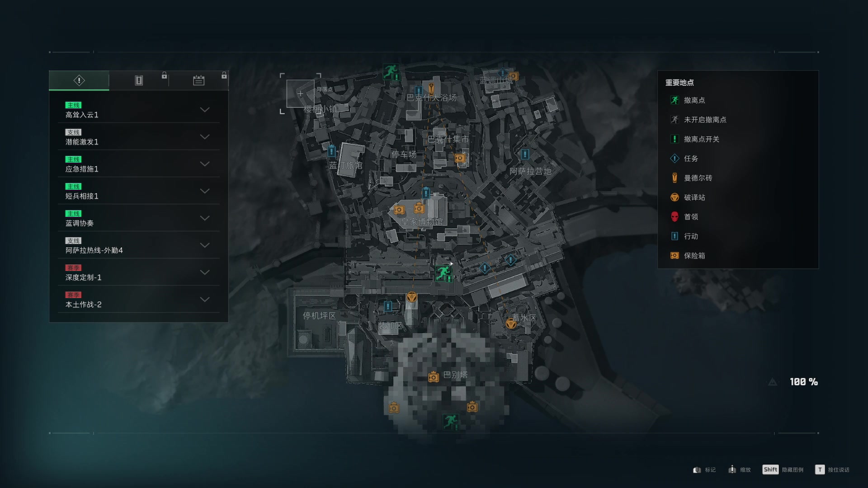Click the T 按住说话 button
Viewport: 868px width, 488px height.
[832, 470]
